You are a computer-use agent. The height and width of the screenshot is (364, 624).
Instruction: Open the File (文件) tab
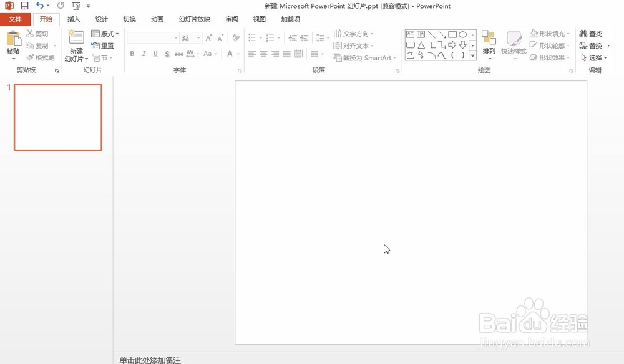pyautogui.click(x=15, y=19)
